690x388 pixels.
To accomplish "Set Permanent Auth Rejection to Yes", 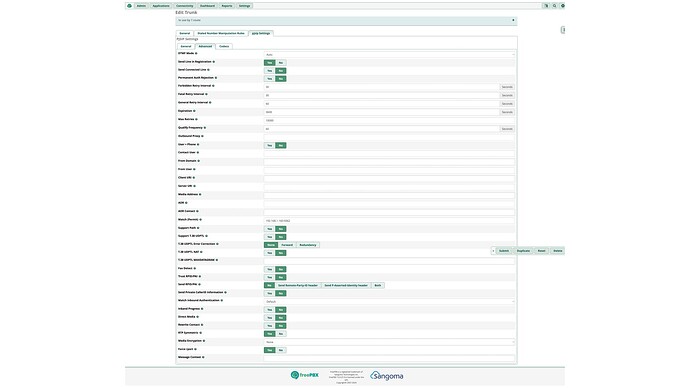I will [269, 79].
